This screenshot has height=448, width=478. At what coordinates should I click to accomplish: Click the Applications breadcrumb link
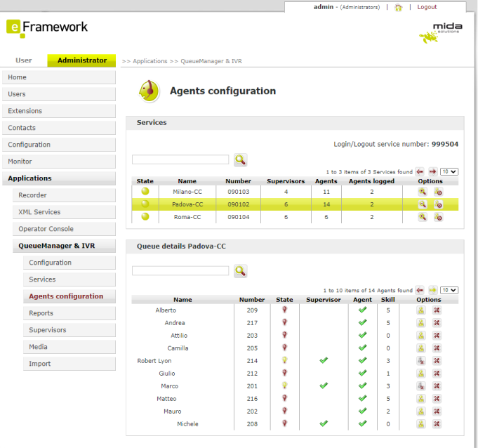coord(150,61)
